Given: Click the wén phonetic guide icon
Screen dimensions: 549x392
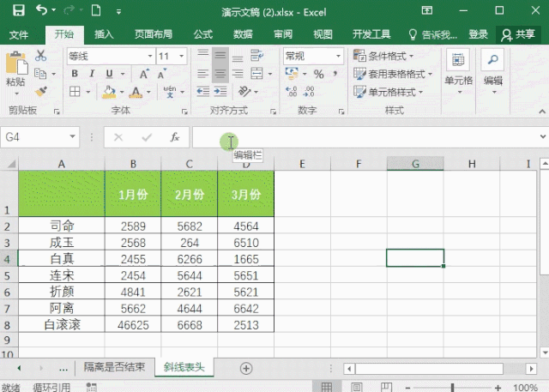Looking at the screenshot, I should pyautogui.click(x=170, y=92).
